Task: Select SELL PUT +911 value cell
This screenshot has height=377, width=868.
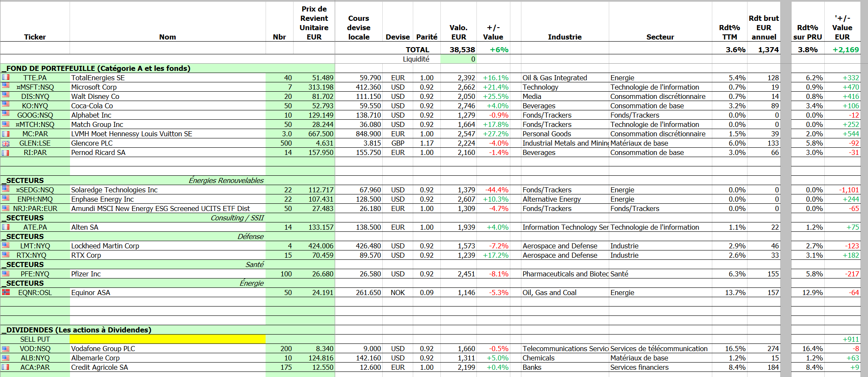Action: [x=843, y=339]
